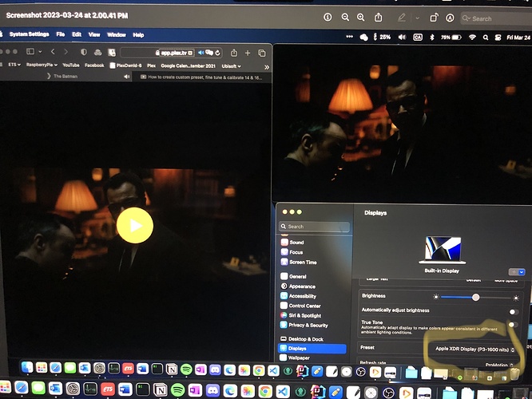Open the View menu

(94, 34)
